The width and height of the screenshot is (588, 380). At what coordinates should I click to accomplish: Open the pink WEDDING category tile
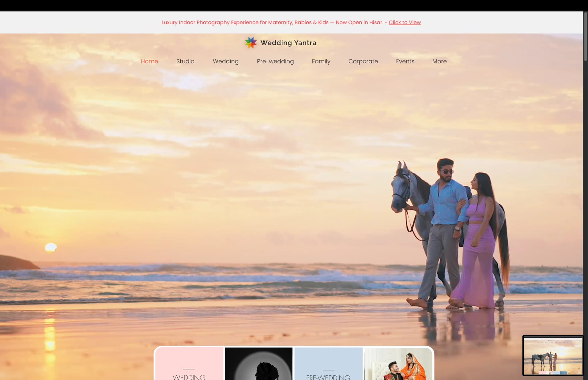tap(189, 364)
